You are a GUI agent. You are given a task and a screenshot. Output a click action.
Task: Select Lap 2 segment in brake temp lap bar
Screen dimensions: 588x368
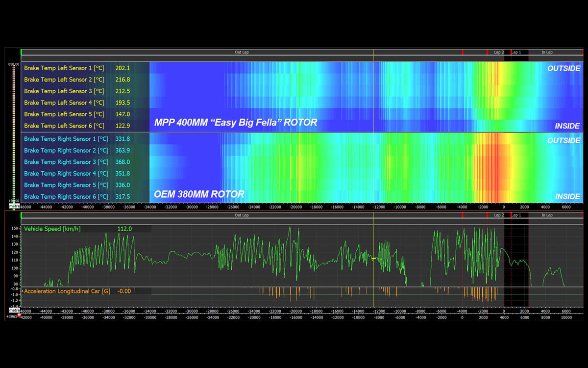[x=499, y=52]
